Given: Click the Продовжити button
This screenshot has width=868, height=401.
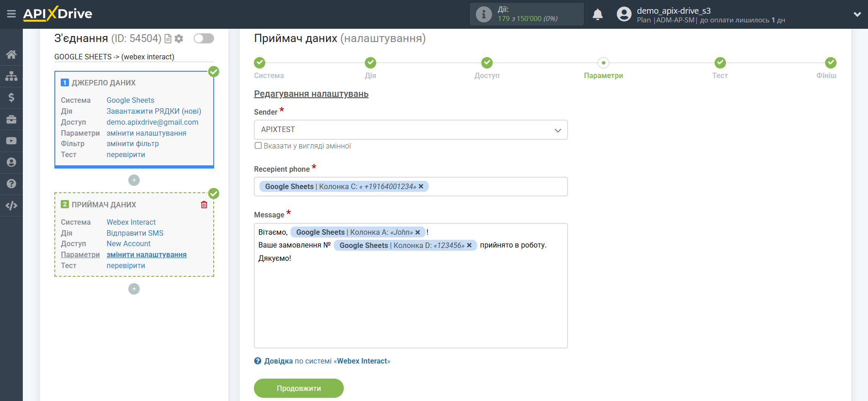Looking at the screenshot, I should pyautogui.click(x=299, y=388).
